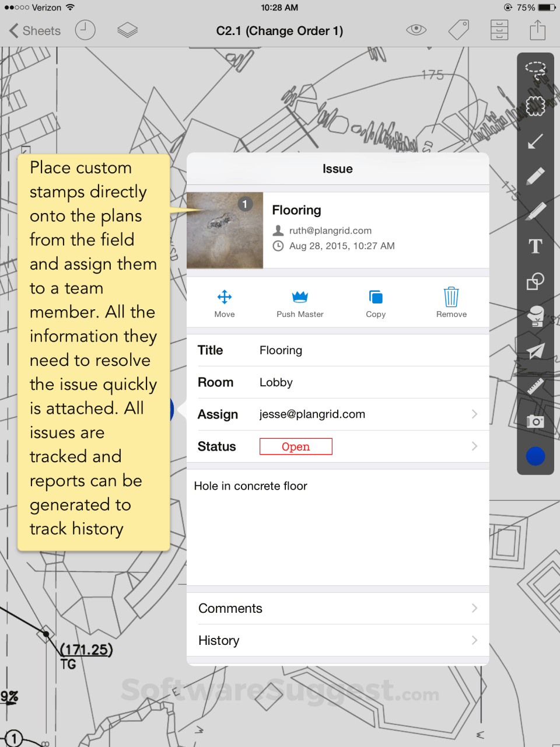Viewport: 560px width, 747px height.
Task: Open the Tags panel in the top bar
Action: 459,30
